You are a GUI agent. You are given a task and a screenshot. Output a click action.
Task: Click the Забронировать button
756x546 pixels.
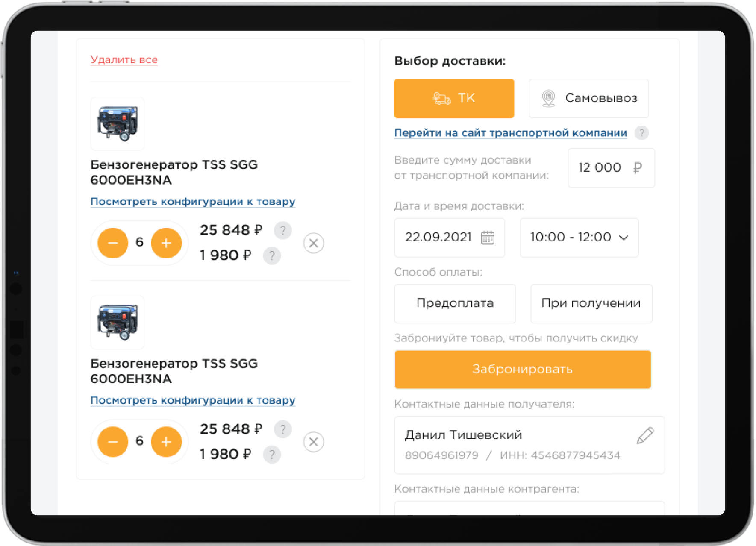pyautogui.click(x=522, y=369)
